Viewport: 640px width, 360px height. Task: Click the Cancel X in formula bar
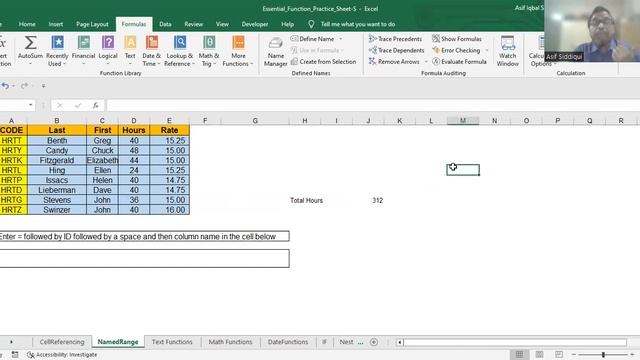pyautogui.click(x=60, y=105)
